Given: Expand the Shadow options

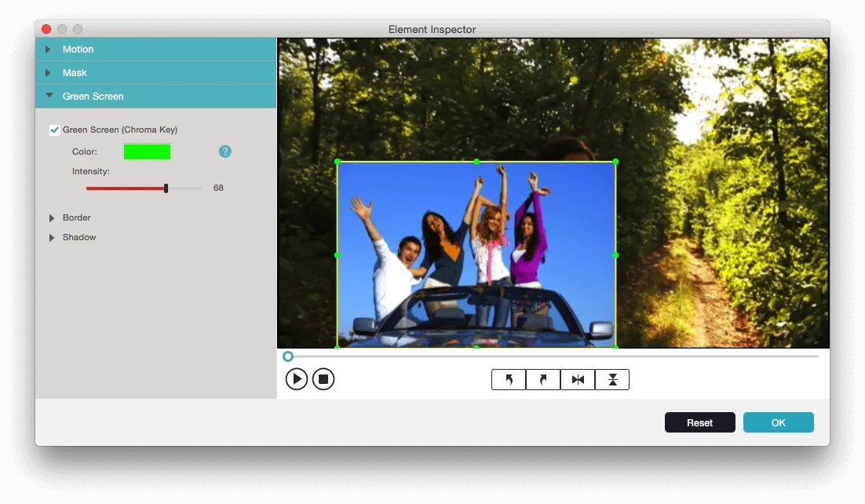Looking at the screenshot, I should (x=51, y=237).
